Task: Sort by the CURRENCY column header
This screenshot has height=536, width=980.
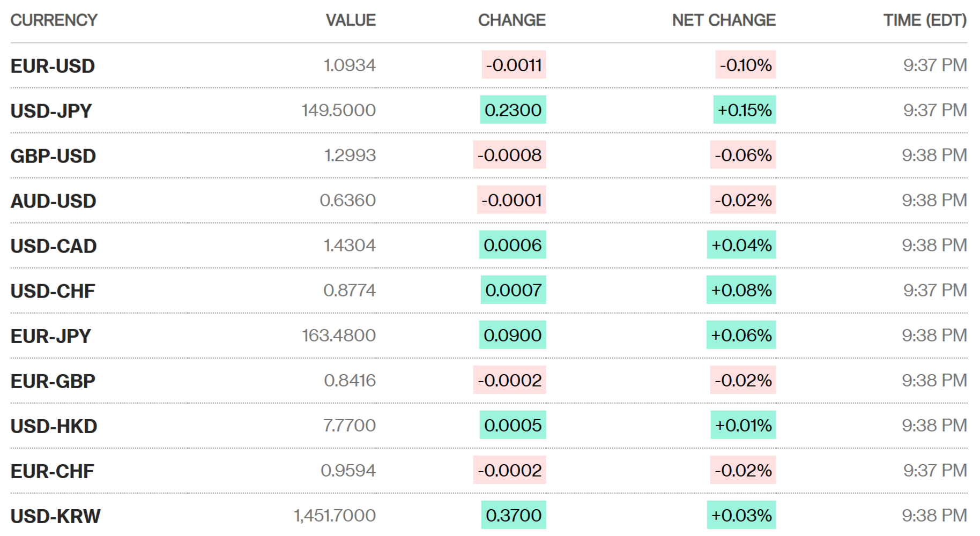Action: [x=54, y=20]
